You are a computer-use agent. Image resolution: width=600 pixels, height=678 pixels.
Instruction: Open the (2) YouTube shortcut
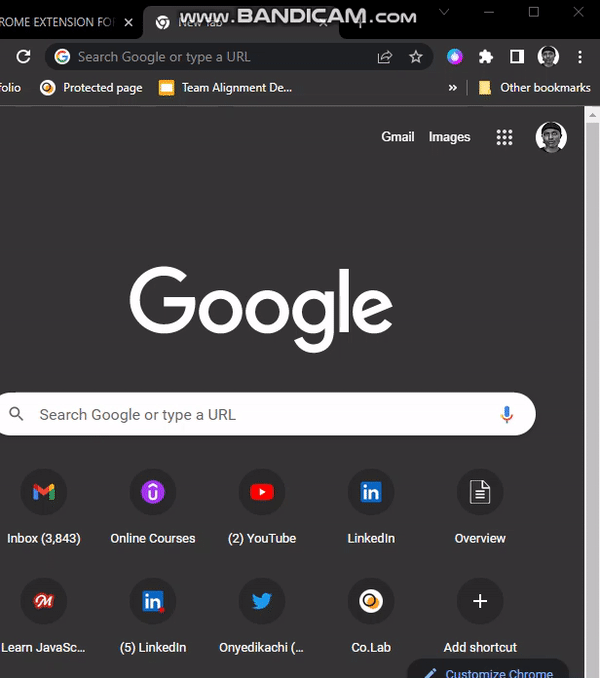pyautogui.click(x=262, y=508)
